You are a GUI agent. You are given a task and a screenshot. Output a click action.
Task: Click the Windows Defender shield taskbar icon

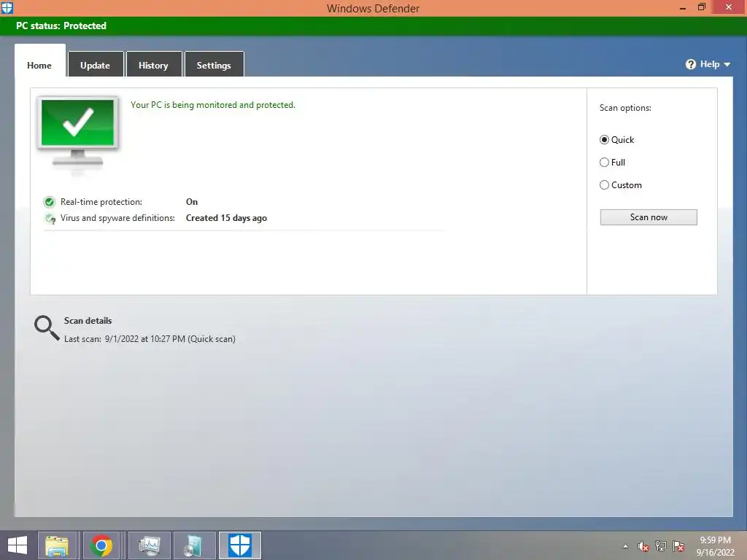coord(239,545)
